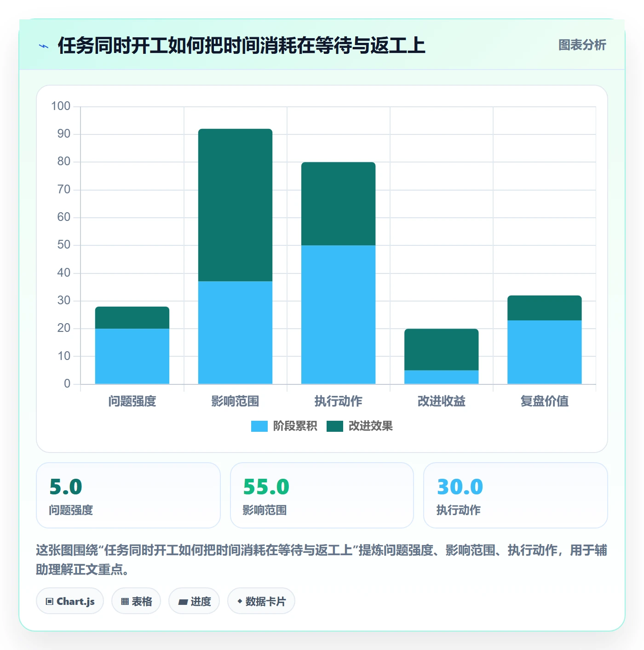Screen dimensions: 644x650
Task: Click the blue 阶段累积 bar for 问题强度
Action: 132,356
